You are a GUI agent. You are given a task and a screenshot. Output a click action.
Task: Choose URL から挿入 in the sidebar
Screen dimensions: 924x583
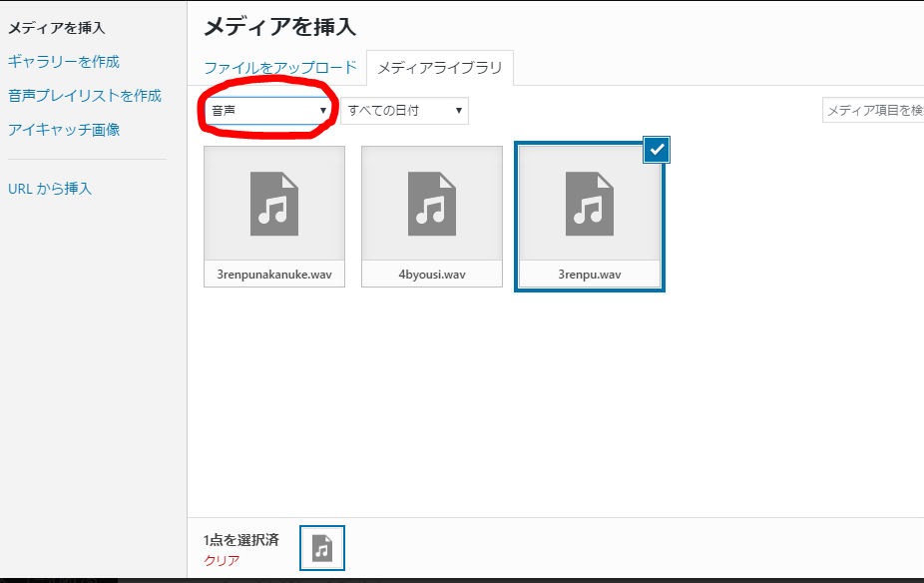(x=49, y=189)
